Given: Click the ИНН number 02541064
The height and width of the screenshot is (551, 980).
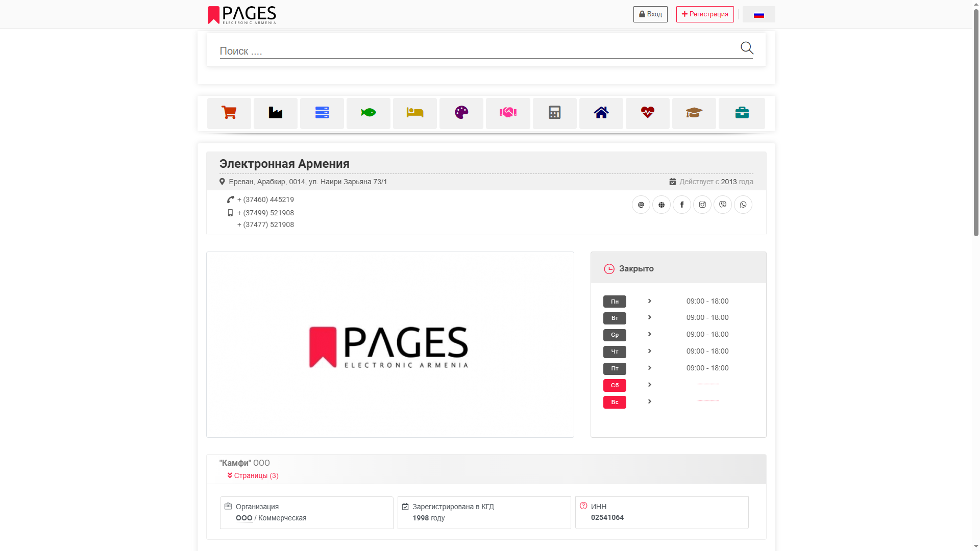Looking at the screenshot, I should pyautogui.click(x=607, y=517).
